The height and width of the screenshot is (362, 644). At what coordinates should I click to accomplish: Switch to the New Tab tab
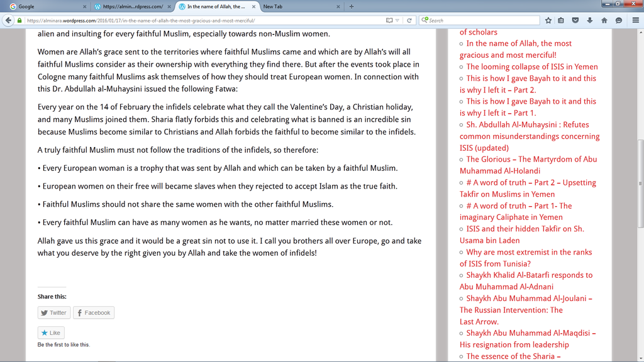click(x=301, y=6)
